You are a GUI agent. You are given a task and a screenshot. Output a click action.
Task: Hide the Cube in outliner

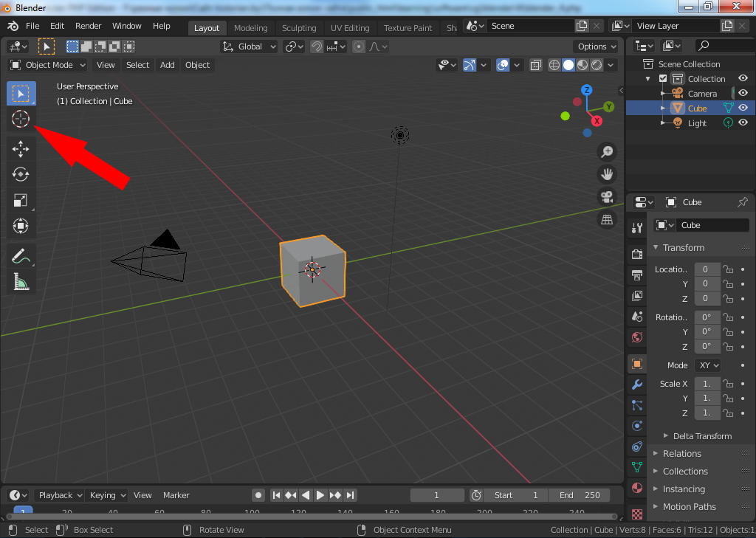point(743,108)
